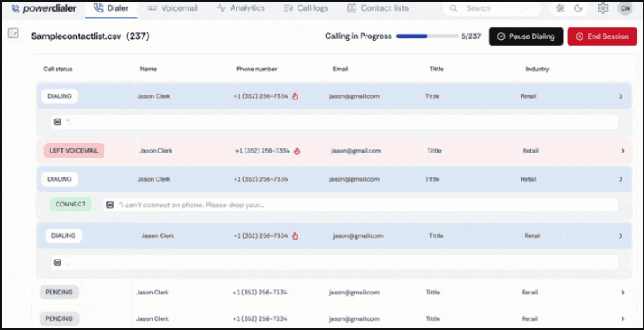Click the Dialer phone icon
Image resolution: width=644 pixels, height=330 pixels.
98,8
